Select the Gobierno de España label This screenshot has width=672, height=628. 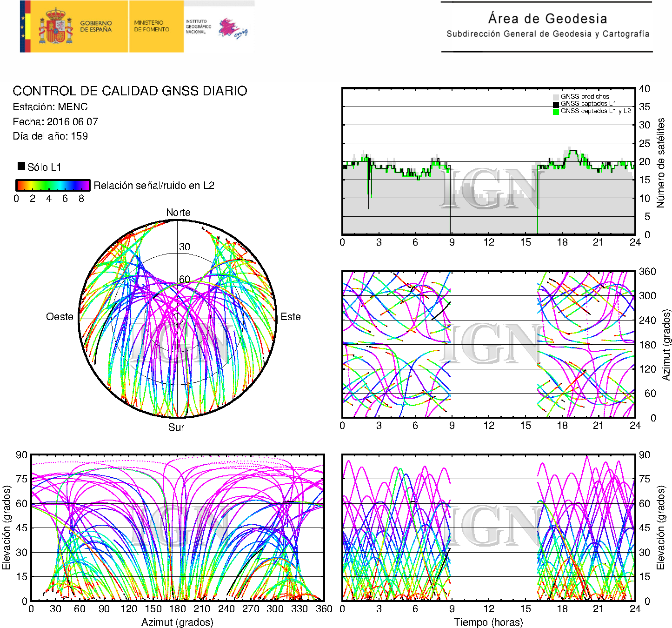pyautogui.click(x=96, y=27)
